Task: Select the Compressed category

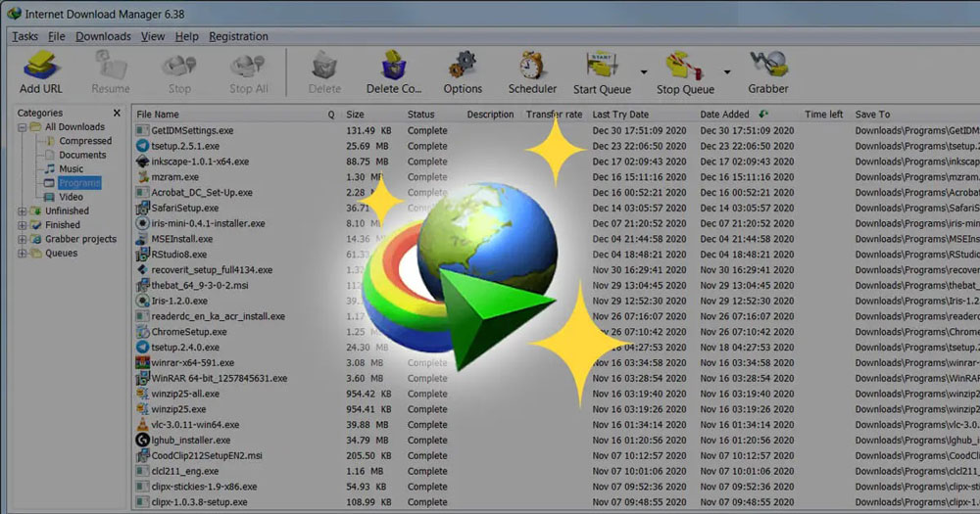Action: (85, 141)
